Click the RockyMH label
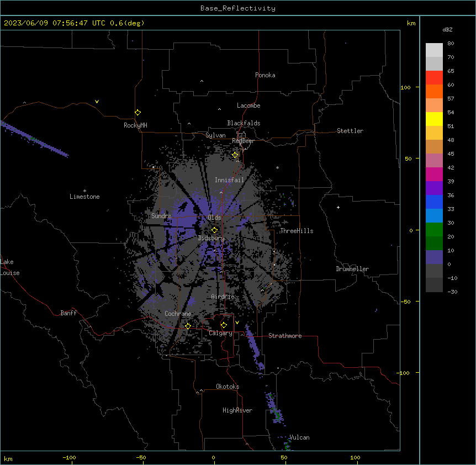476x465 pixels. [135, 125]
